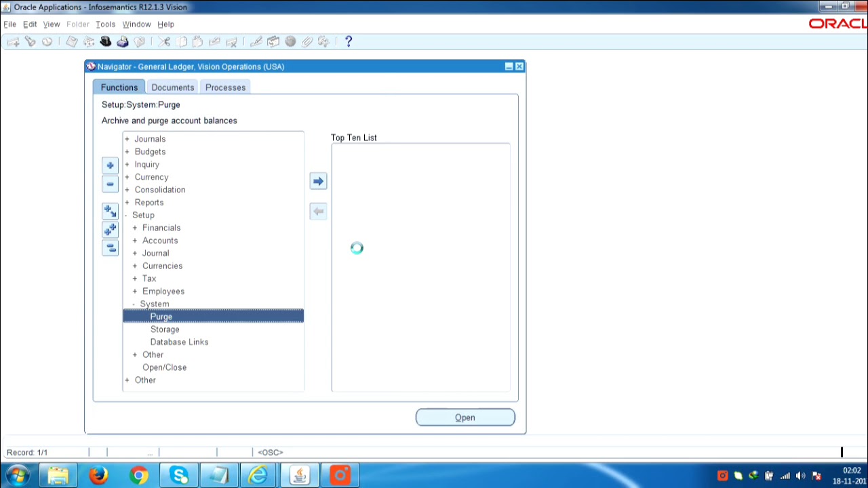
Task: Open Internet Explorer from the taskbar
Action: point(258,475)
